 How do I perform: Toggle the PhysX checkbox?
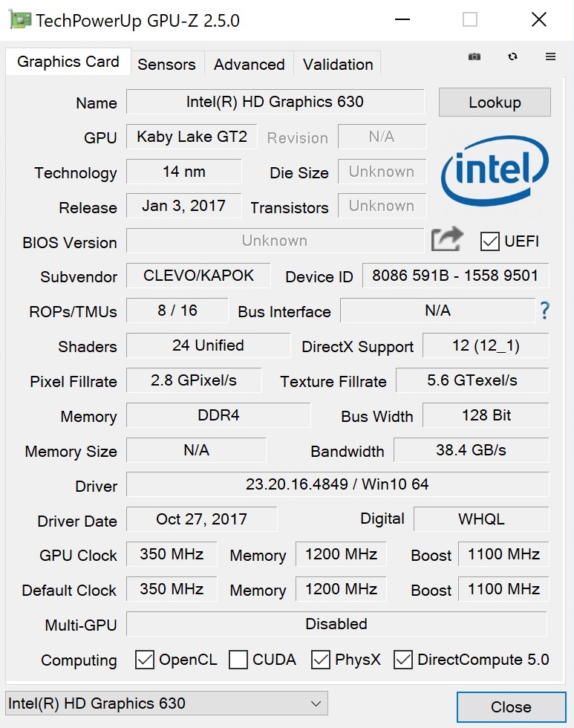pyautogui.click(x=321, y=660)
